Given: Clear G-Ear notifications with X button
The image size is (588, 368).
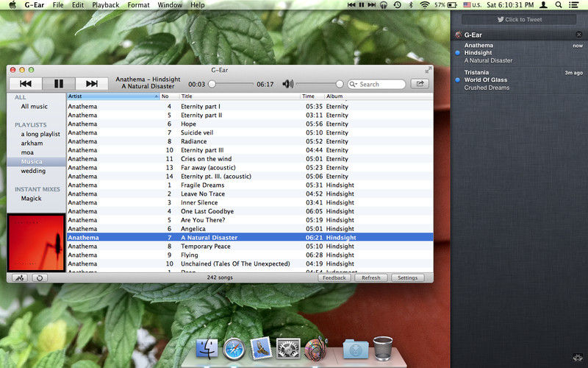Looking at the screenshot, I should coord(579,35).
